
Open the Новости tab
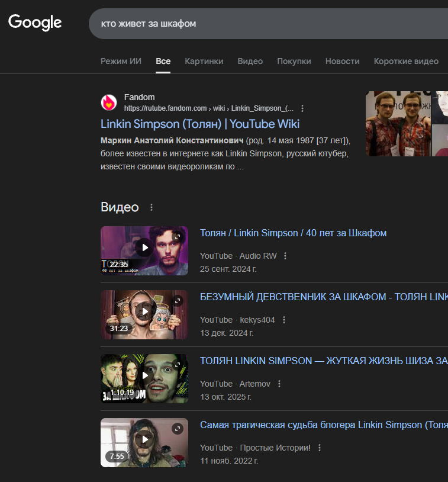pos(342,61)
